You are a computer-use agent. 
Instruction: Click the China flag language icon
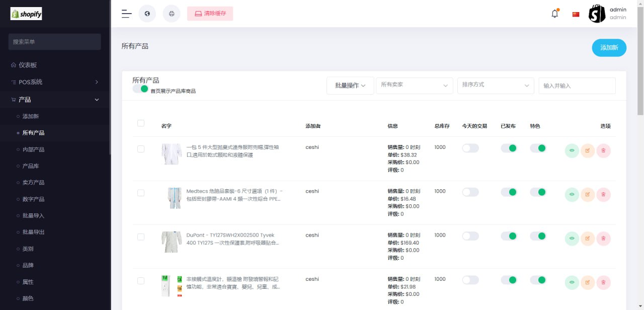pos(576,14)
